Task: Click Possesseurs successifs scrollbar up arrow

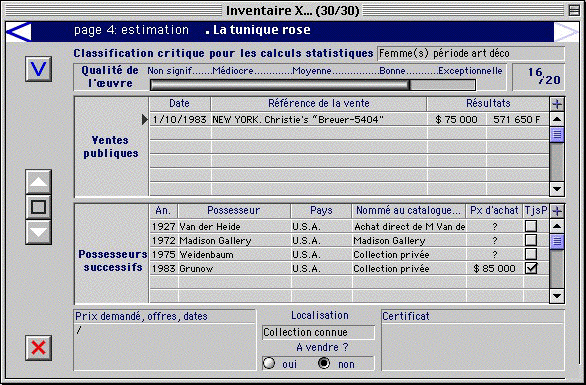Action: [x=557, y=226]
